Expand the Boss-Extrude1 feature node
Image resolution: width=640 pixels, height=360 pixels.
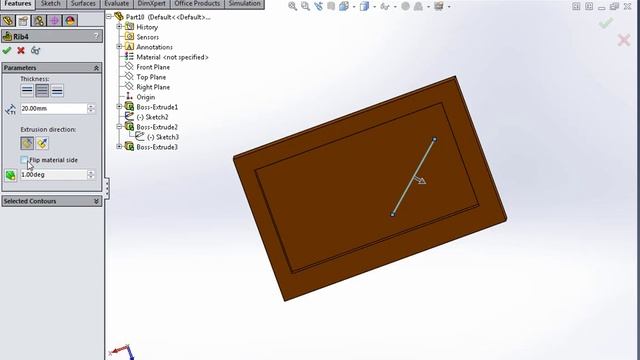coord(119,107)
